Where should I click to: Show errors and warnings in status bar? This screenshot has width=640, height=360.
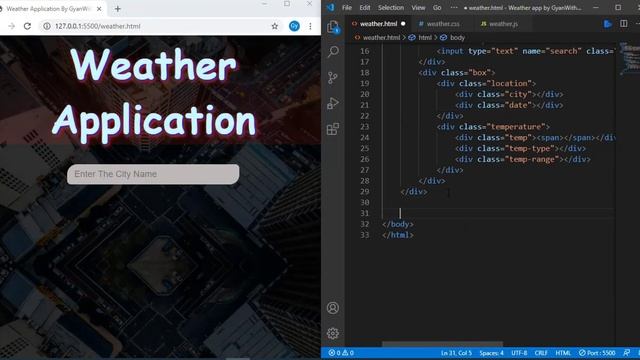[x=341, y=353]
